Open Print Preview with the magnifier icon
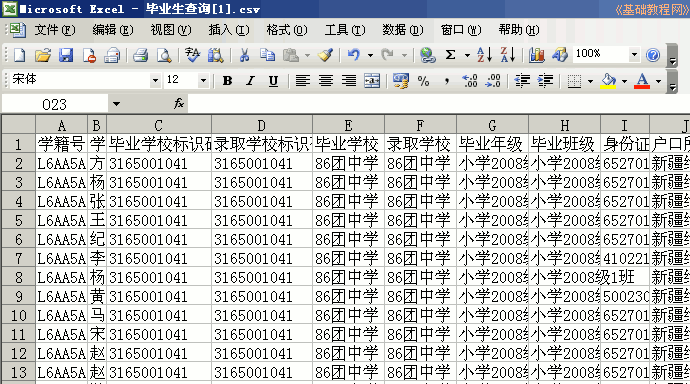The width and height of the screenshot is (690, 384). (x=165, y=55)
